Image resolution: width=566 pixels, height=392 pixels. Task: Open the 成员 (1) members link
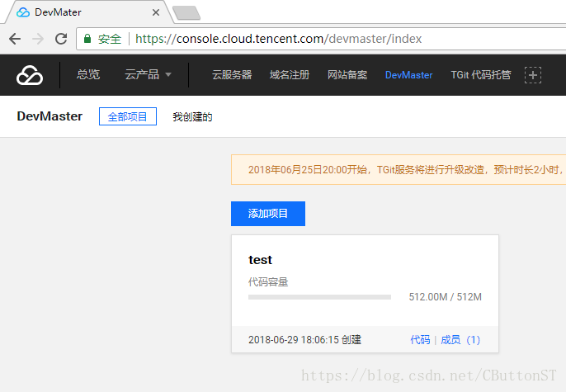460,340
